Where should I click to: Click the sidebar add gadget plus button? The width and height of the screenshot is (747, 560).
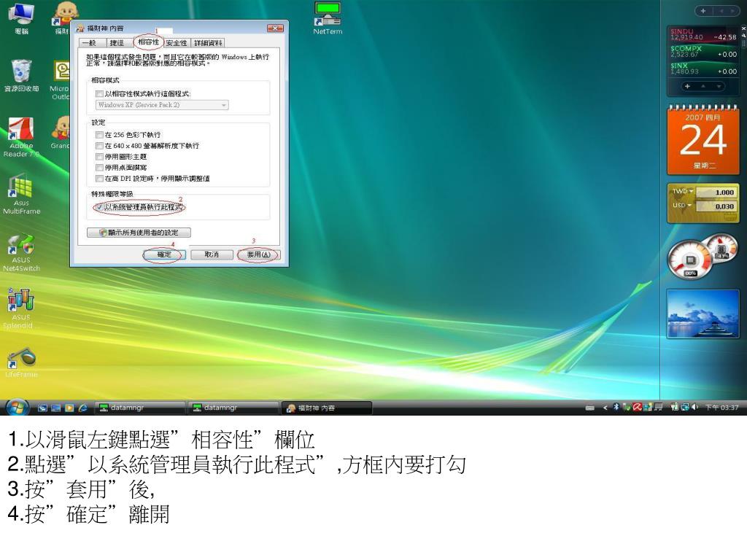(703, 10)
